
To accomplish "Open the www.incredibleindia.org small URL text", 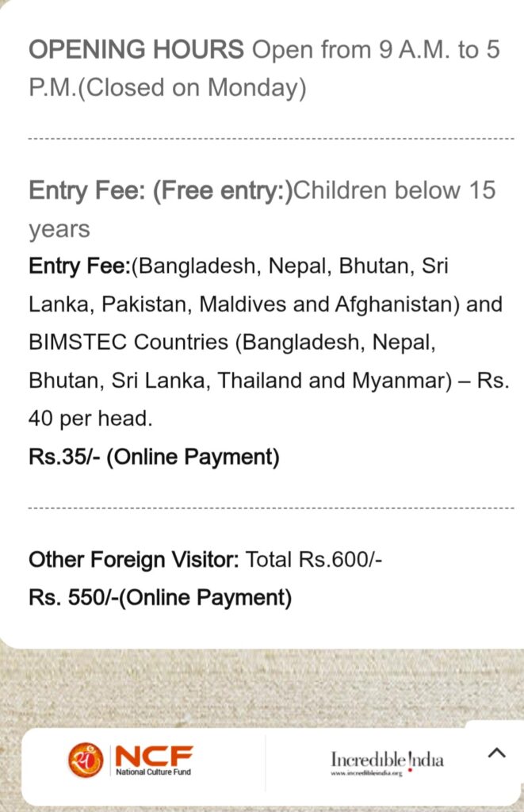I will pyautogui.click(x=366, y=773).
